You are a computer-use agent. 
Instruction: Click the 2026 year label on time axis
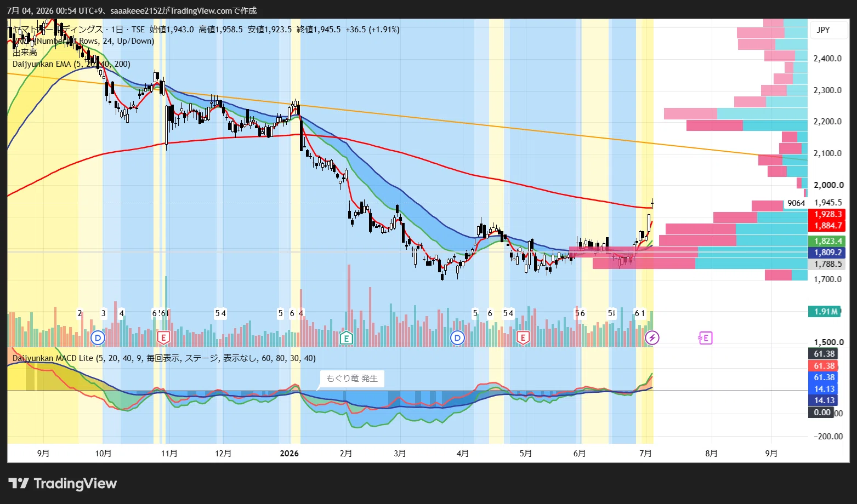(x=290, y=454)
